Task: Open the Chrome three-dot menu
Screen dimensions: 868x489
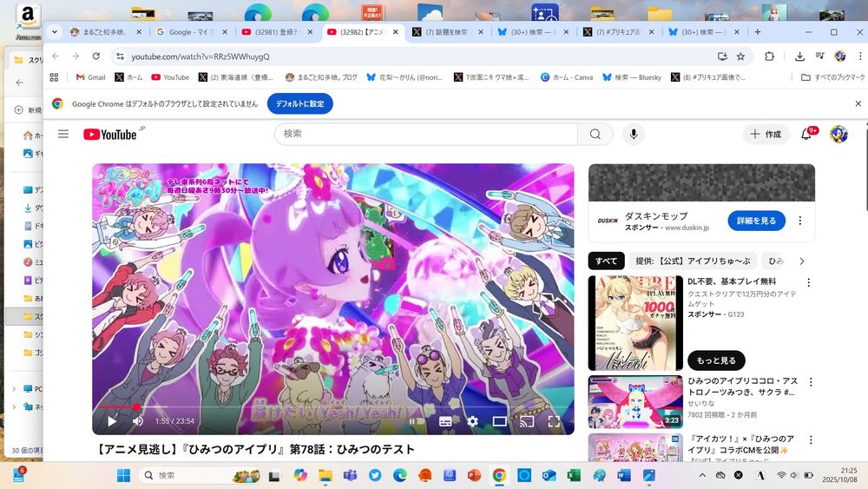Action: coord(860,56)
